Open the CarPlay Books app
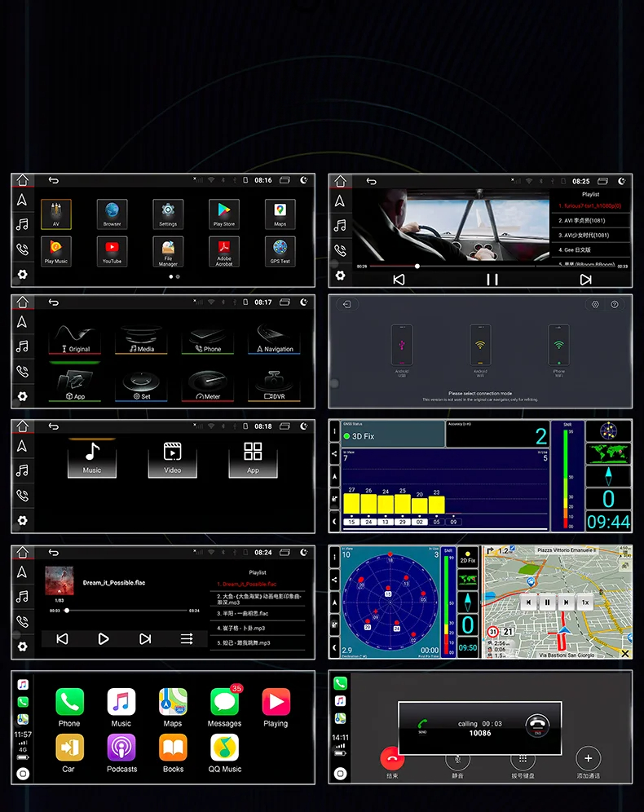644x812 pixels. tap(173, 753)
